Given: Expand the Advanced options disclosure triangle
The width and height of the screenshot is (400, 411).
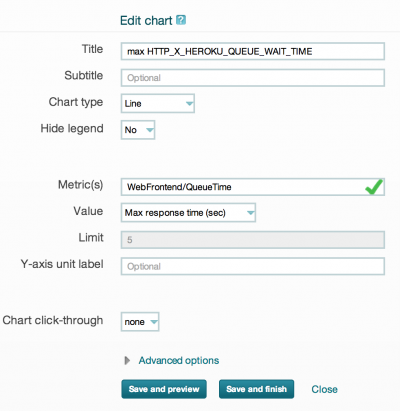Looking at the screenshot, I should (127, 360).
